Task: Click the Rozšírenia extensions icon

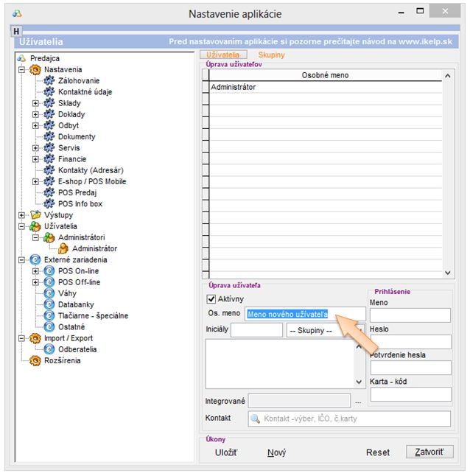Action: coord(35,360)
